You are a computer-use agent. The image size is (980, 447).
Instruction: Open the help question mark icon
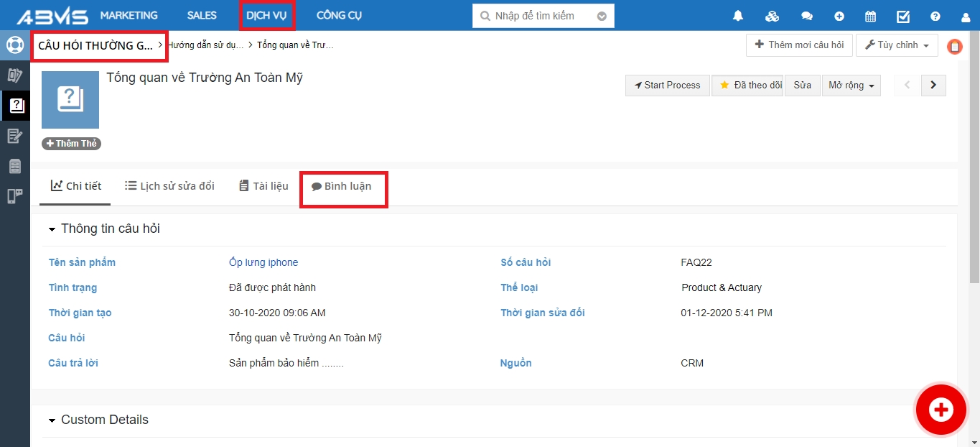[x=935, y=16]
